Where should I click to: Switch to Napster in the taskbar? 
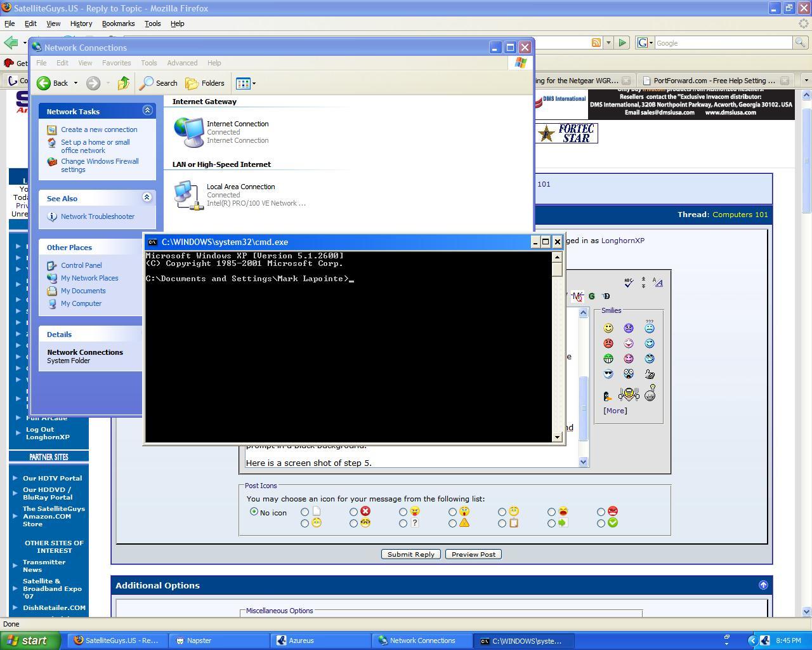pos(219,640)
